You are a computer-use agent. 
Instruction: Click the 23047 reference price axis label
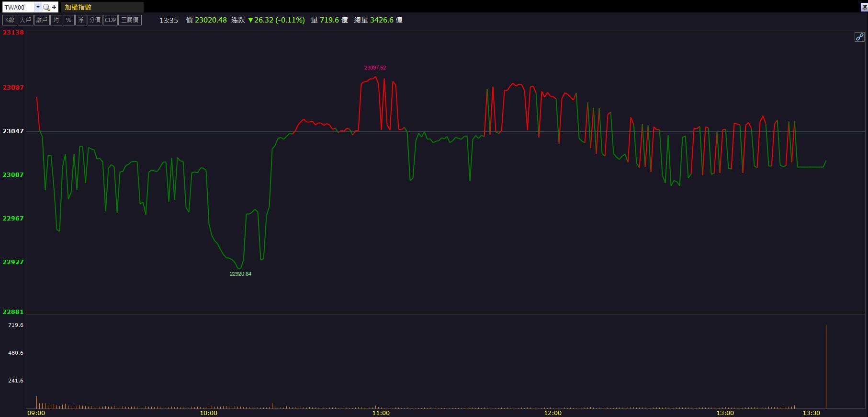13,131
